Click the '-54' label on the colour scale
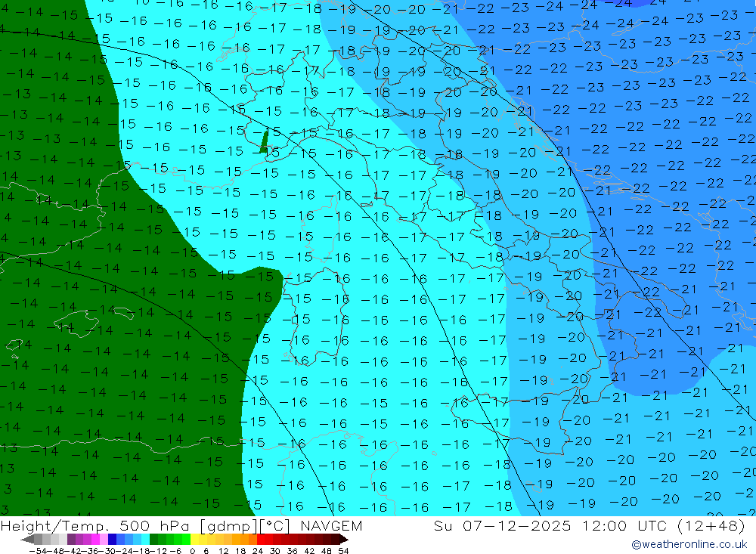Image resolution: width=756 pixels, height=554 pixels. (38, 551)
